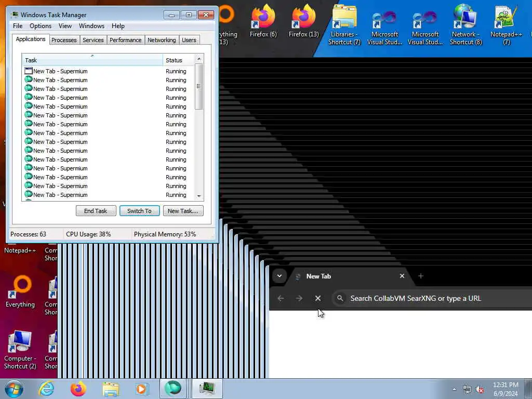The height and width of the screenshot is (399, 532).
Task: Open Firefox (13) desktop shortcut
Action: [x=303, y=21]
